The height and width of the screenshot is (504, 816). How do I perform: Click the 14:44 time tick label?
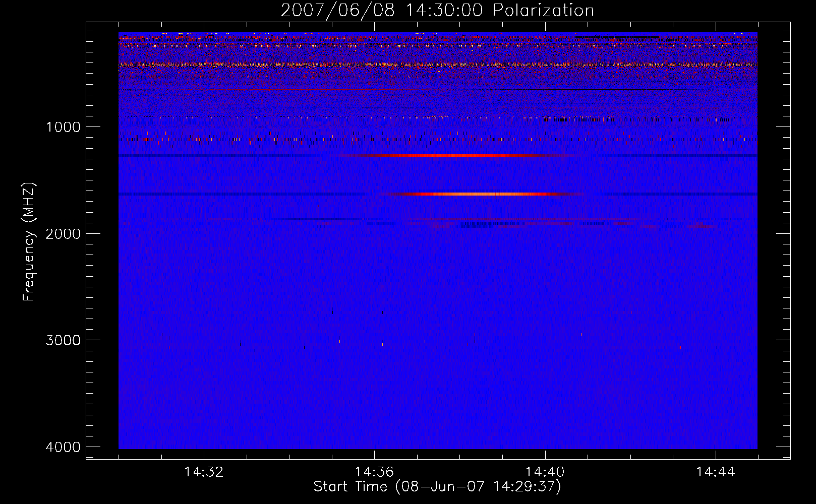(x=716, y=472)
